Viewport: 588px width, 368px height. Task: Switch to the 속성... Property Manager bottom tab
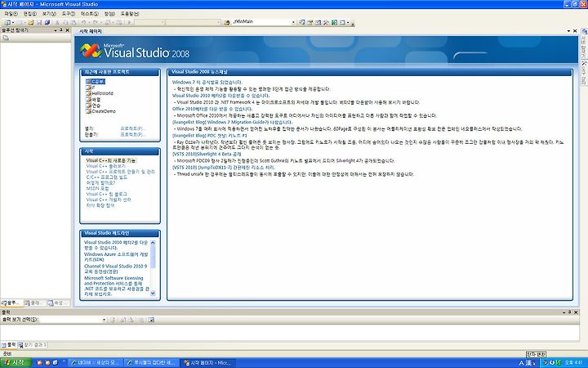click(58, 303)
